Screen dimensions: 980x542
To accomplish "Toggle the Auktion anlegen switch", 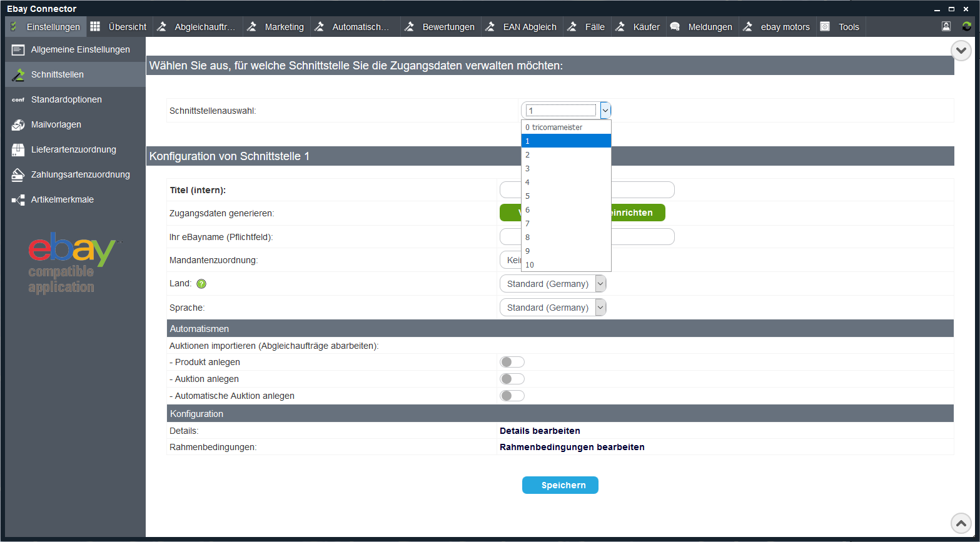I will tap(512, 379).
